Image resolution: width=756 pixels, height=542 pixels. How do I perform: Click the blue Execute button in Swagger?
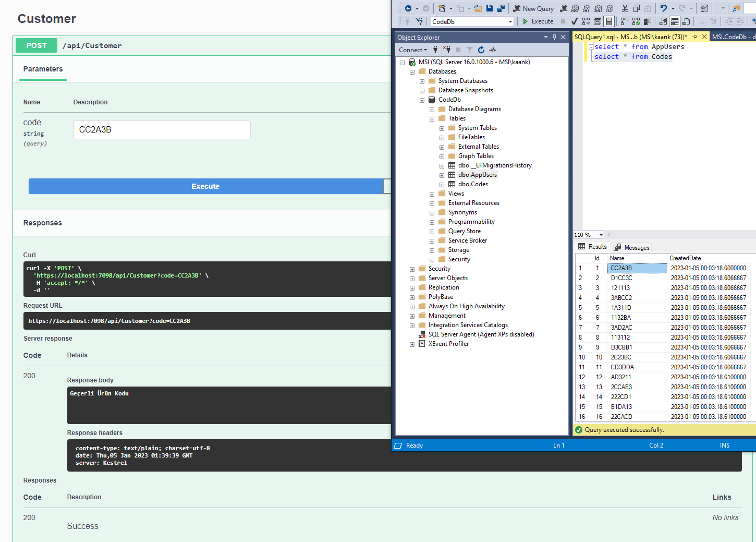(205, 186)
